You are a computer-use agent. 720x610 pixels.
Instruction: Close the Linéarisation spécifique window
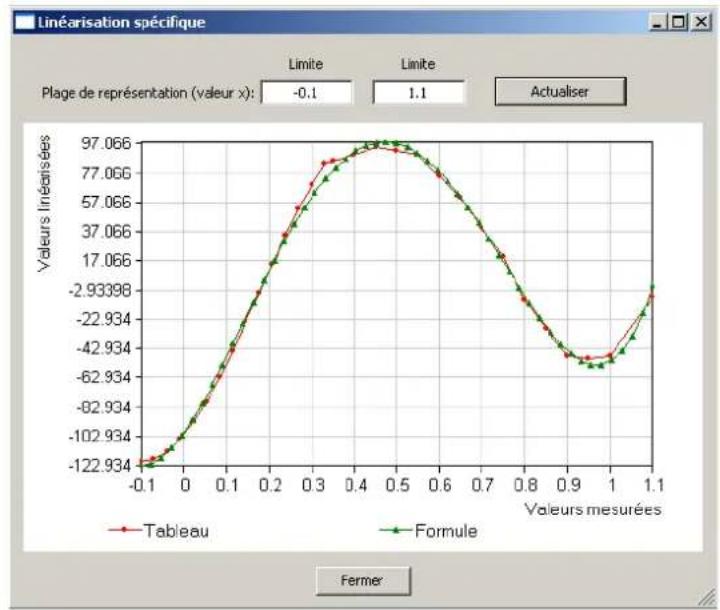(x=701, y=22)
